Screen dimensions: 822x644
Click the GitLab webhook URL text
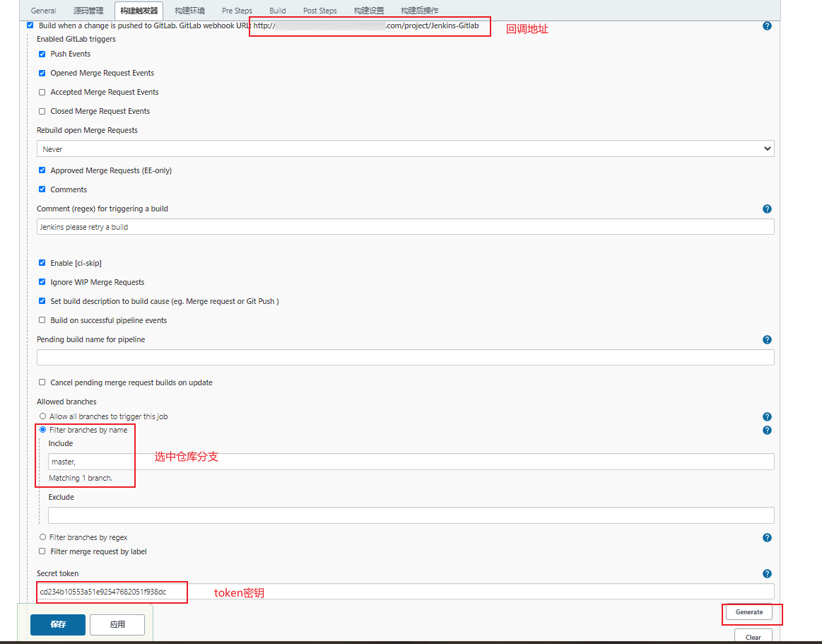coord(366,25)
